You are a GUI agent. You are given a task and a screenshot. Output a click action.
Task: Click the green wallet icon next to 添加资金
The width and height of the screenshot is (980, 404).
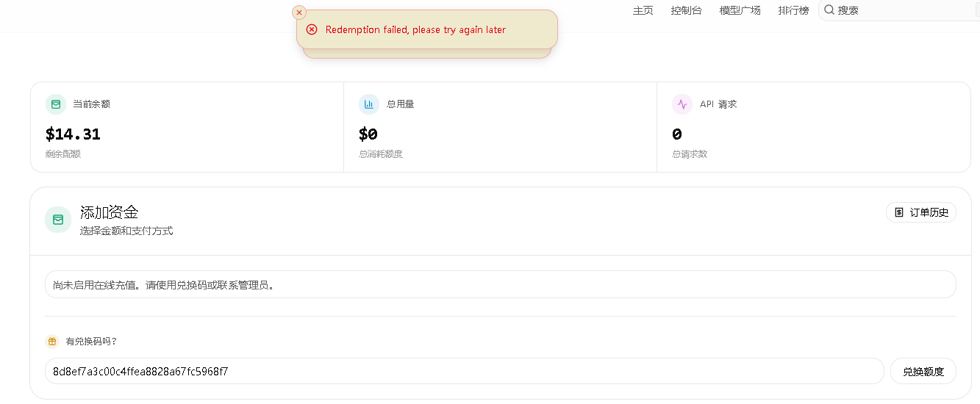58,220
